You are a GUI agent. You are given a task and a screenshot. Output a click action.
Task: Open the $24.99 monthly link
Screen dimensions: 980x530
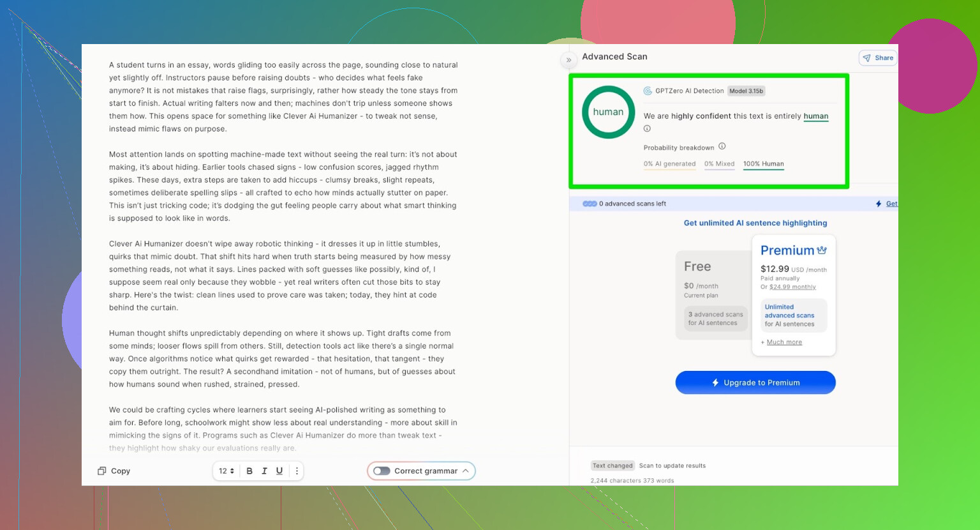(792, 287)
